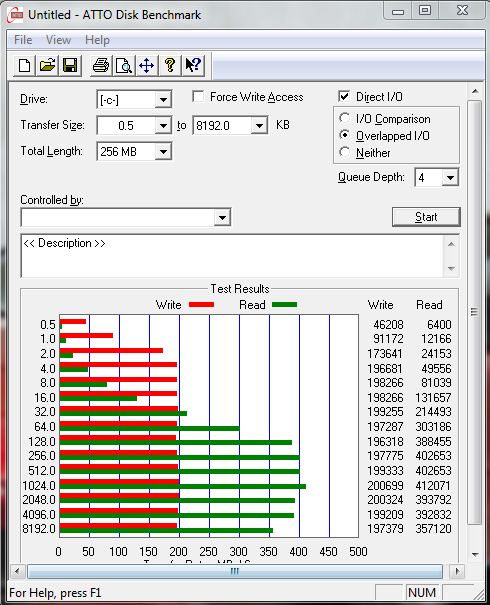490x605 pixels.
Task: Maximize the ATTO Disk Benchmark window
Action: tap(425, 10)
